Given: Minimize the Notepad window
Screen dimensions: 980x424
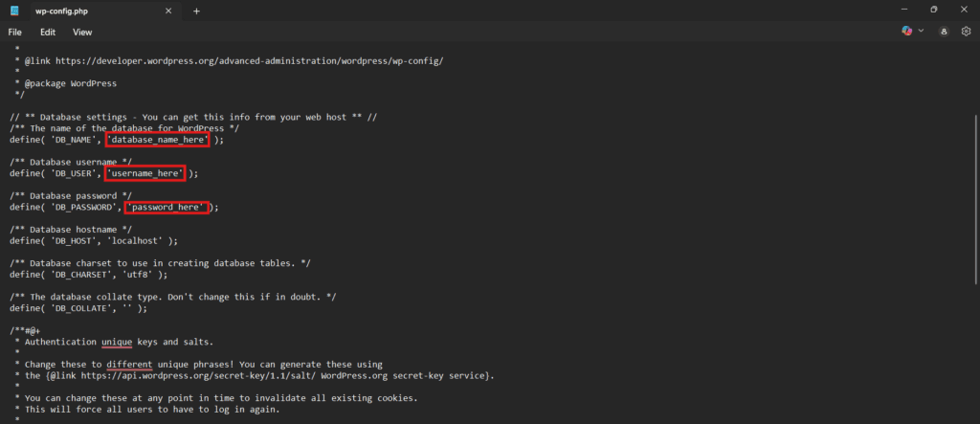Looking at the screenshot, I should (904, 10).
